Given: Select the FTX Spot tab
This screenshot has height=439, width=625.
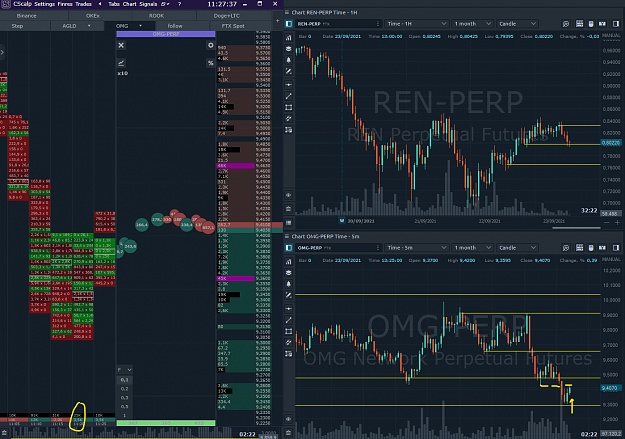Looking at the screenshot, I should 233,26.
